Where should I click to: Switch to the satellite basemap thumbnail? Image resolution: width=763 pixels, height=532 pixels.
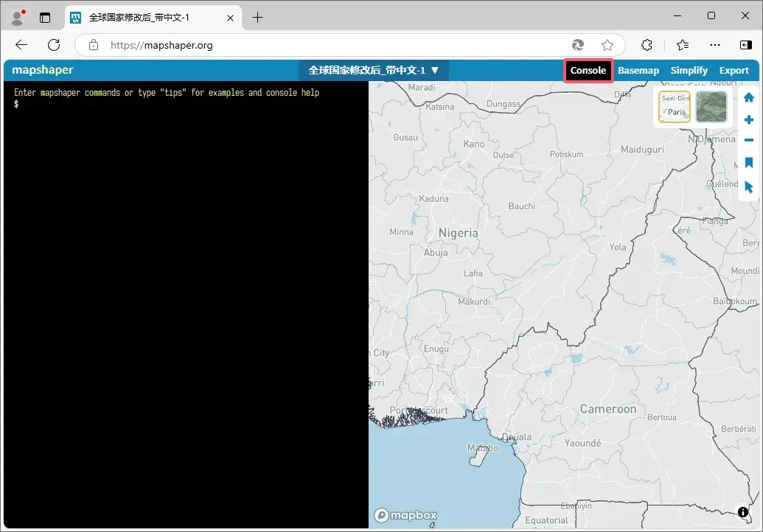click(711, 106)
